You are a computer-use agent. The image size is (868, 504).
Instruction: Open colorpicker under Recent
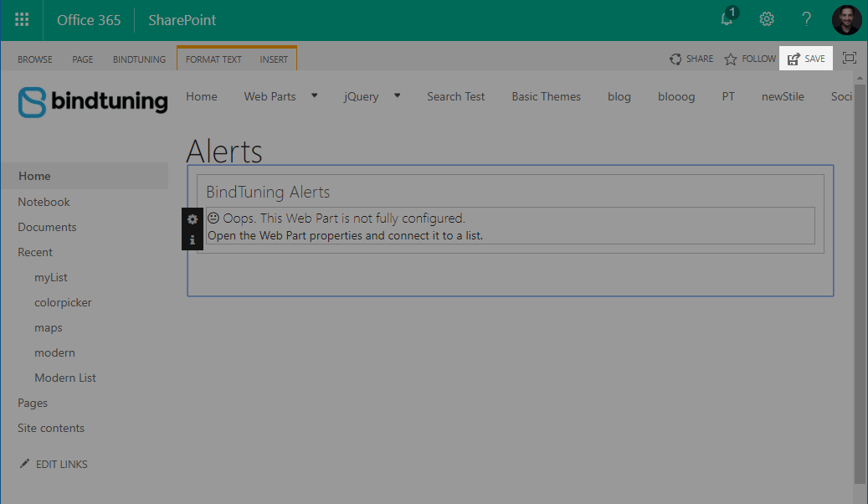[63, 302]
